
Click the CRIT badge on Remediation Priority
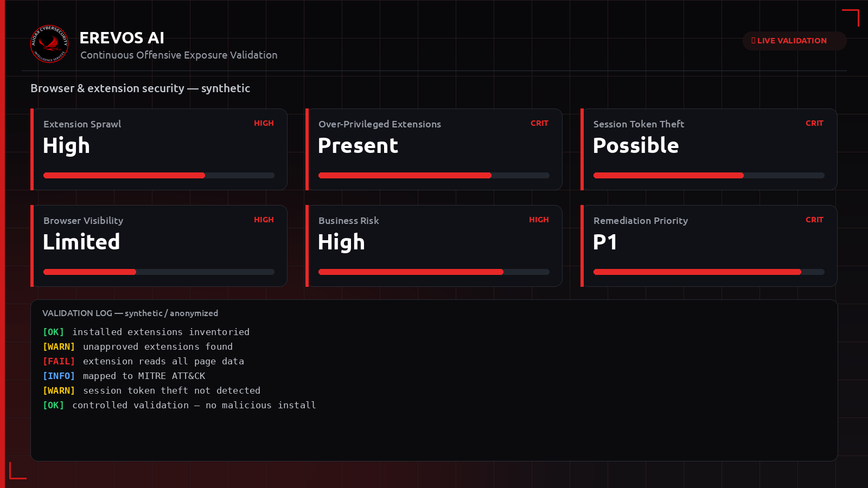pyautogui.click(x=814, y=220)
